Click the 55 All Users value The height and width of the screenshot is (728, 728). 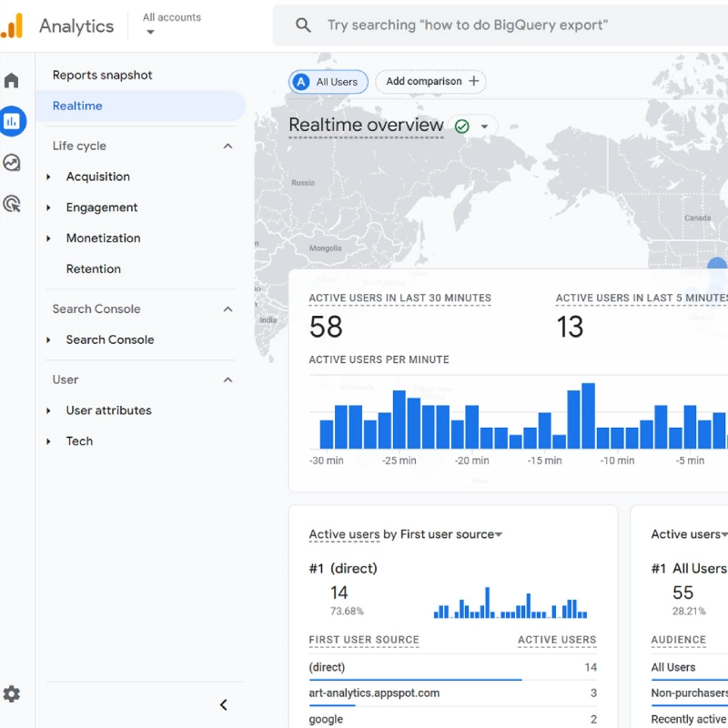pyautogui.click(x=683, y=592)
